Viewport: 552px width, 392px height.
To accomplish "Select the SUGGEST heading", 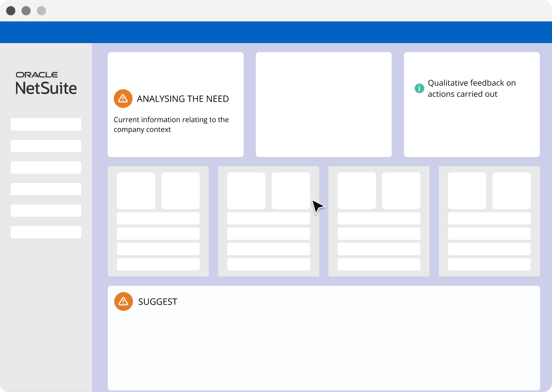I will coord(158,301).
